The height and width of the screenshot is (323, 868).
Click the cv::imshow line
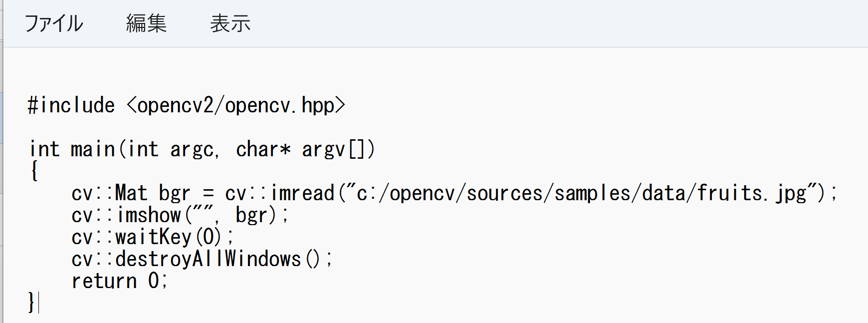tap(180, 215)
